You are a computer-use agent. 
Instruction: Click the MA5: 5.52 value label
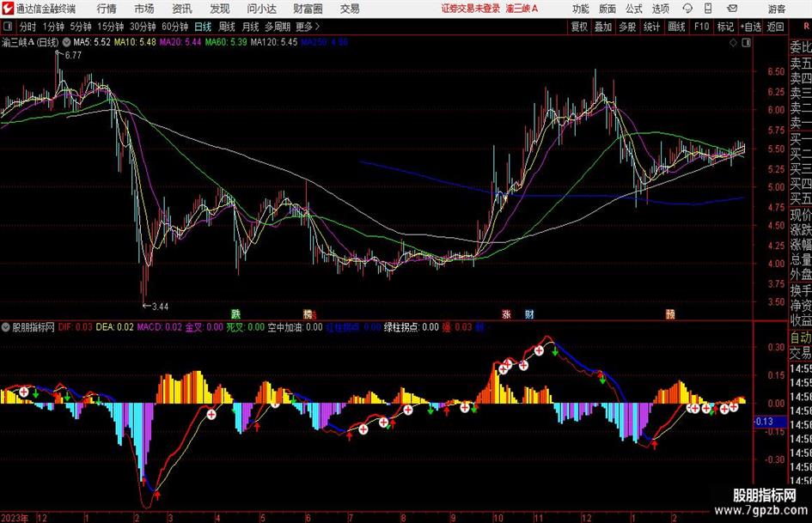(92, 42)
